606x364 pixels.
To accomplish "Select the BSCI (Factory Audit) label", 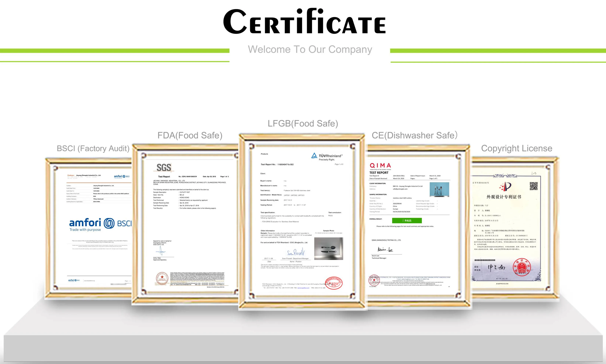I will point(93,148).
